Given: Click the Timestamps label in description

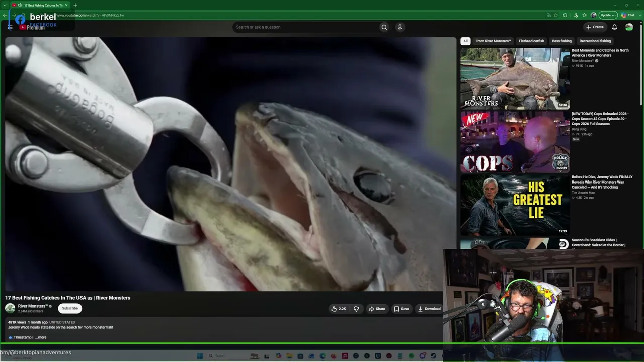Looking at the screenshot, I should coord(23,337).
